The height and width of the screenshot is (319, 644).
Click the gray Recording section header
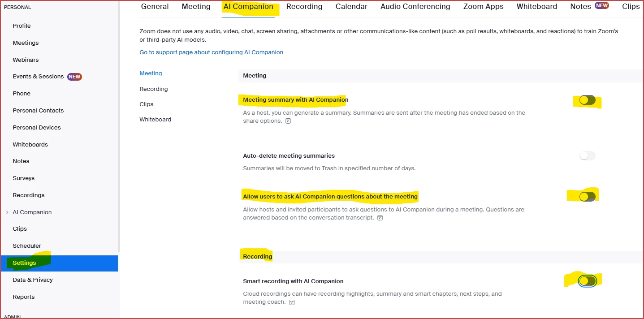pyautogui.click(x=441, y=257)
